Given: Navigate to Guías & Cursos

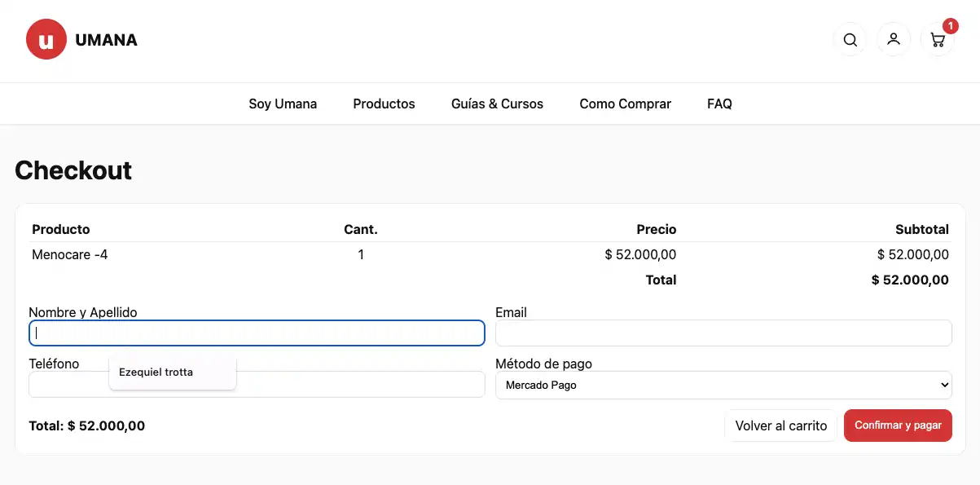Looking at the screenshot, I should click(x=497, y=104).
